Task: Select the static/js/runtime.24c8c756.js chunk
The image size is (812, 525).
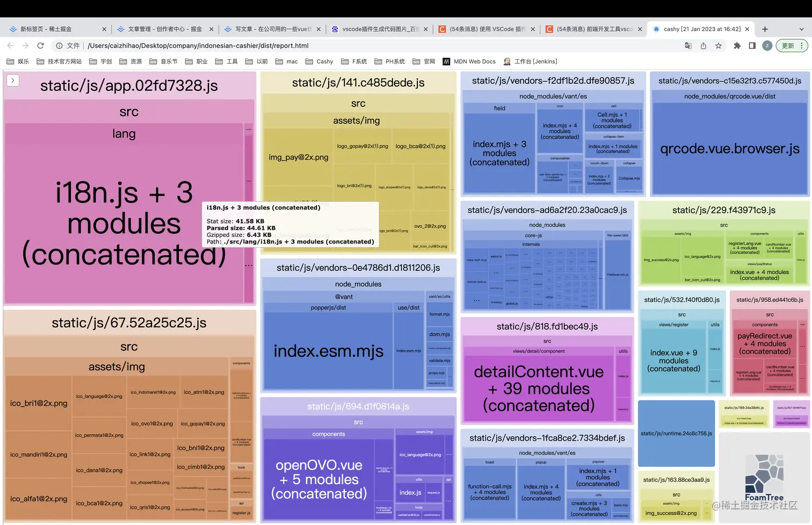Action: coord(676,433)
